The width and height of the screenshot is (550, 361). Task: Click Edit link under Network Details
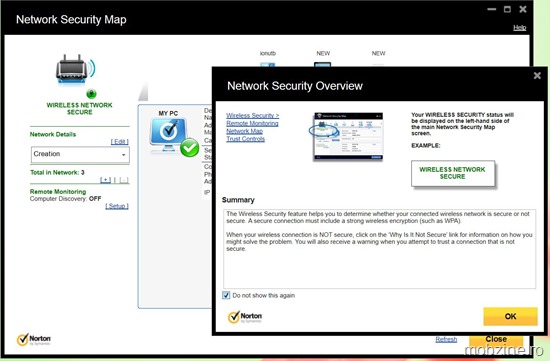point(120,141)
